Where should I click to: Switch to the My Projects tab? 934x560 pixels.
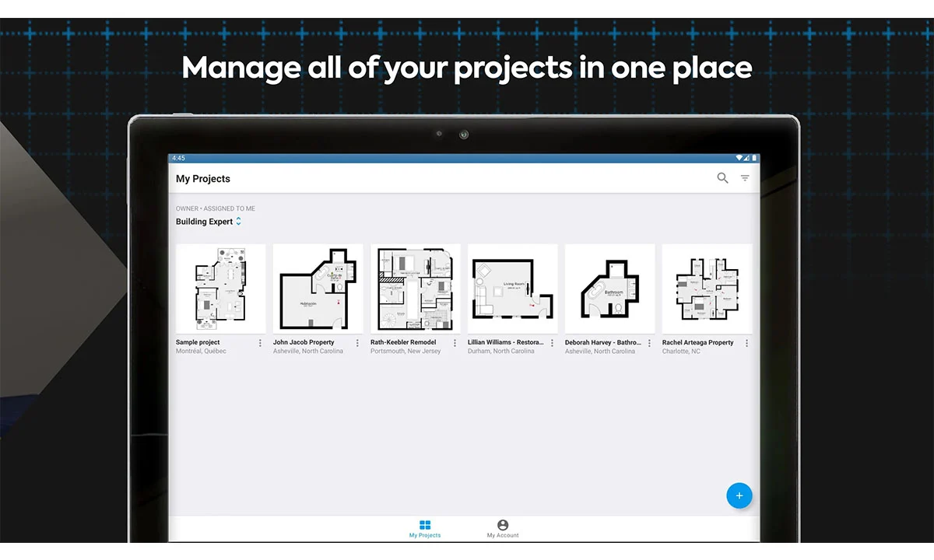(425, 529)
